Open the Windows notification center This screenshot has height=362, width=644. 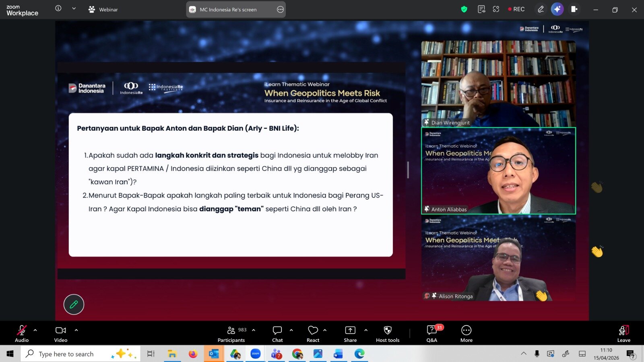[x=631, y=354]
